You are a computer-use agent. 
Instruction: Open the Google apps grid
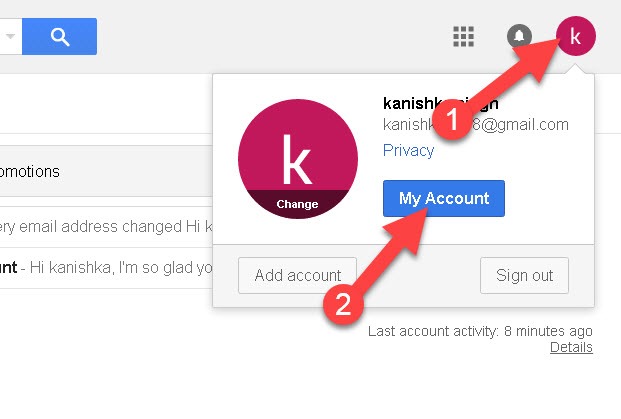click(463, 36)
